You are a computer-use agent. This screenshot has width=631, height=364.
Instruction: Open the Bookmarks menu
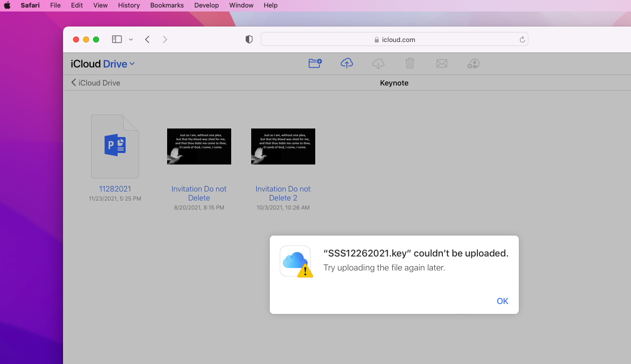(x=167, y=5)
